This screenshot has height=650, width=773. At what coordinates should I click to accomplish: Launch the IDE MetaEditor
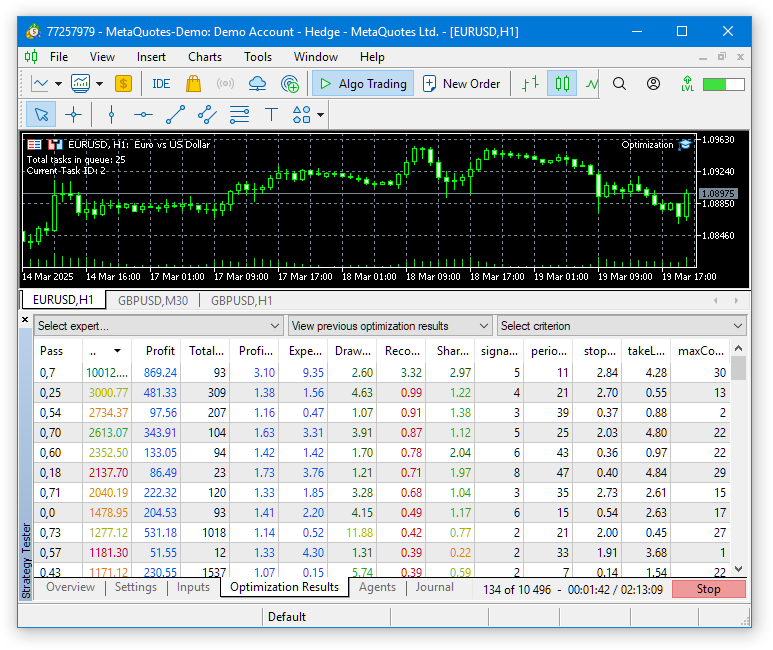[161, 84]
